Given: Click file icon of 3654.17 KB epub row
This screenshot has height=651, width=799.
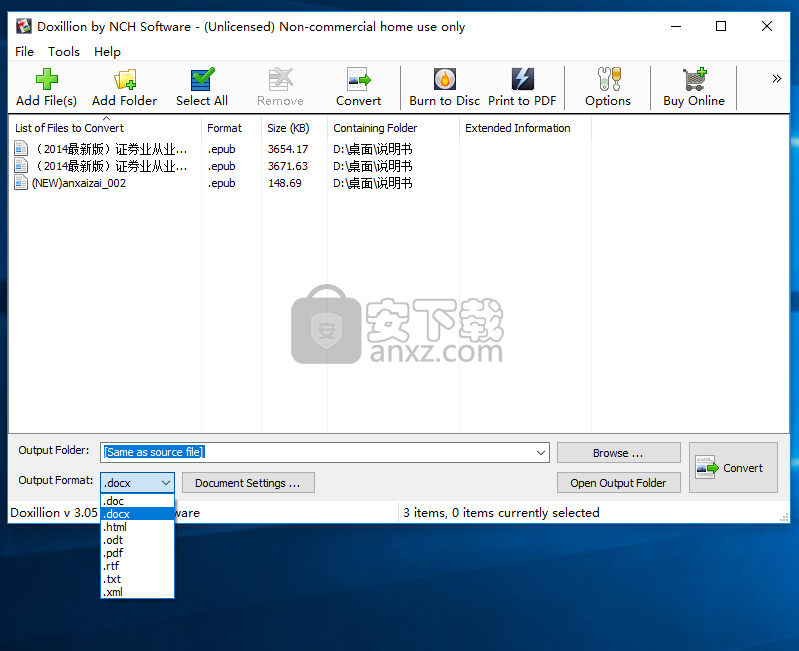Looking at the screenshot, I should click(21, 149).
